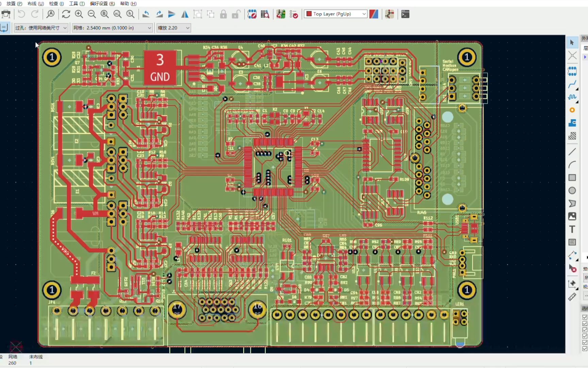Choose the Add Text Box tool
The width and height of the screenshot is (588, 368).
(572, 242)
